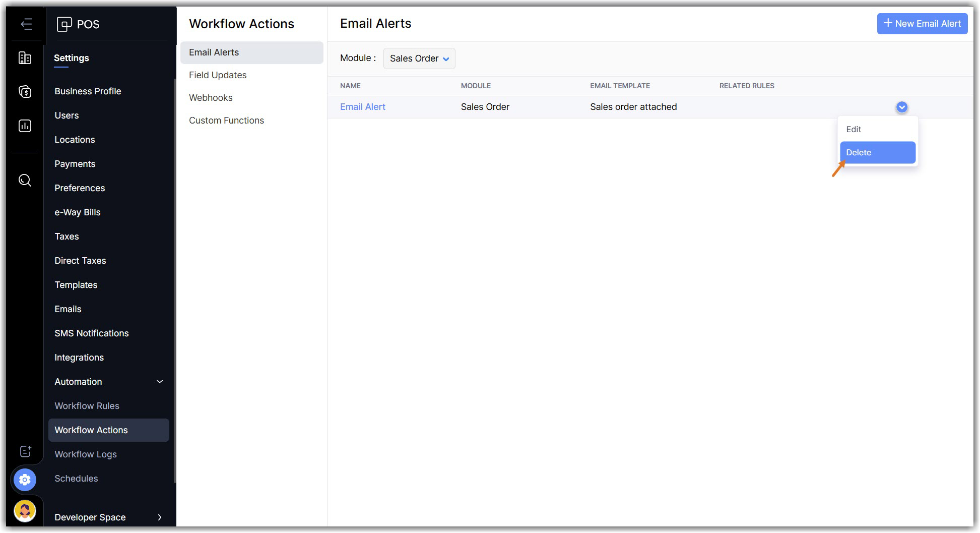Open the notes-plus icon near bottom rail
980x533 pixels.
click(x=25, y=451)
